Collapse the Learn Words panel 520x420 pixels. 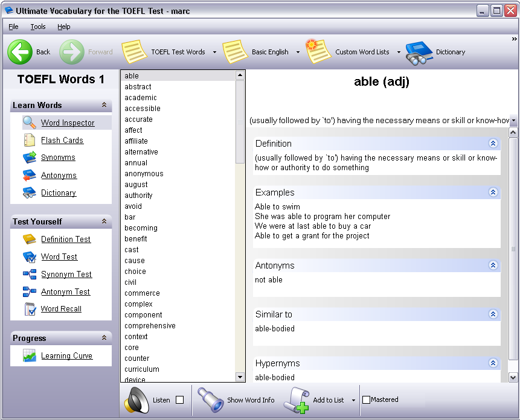pos(104,104)
